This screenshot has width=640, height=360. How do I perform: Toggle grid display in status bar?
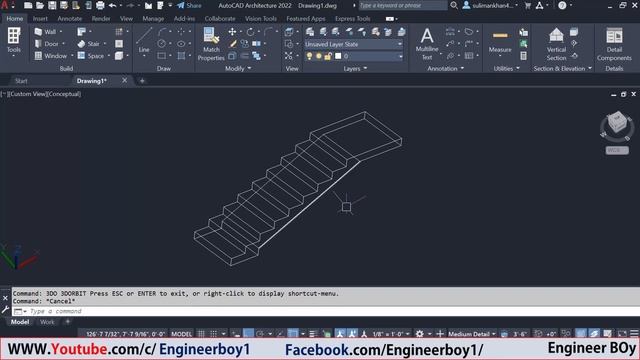pos(201,334)
